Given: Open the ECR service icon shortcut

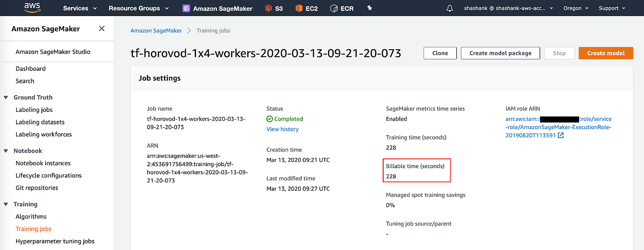Looking at the screenshot, I should (334, 8).
